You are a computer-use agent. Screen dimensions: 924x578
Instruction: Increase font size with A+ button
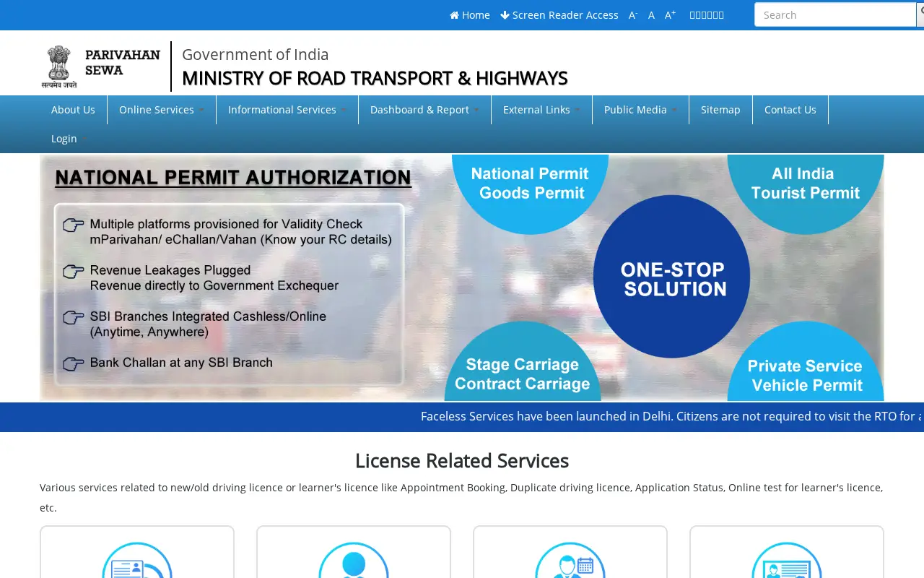(671, 15)
